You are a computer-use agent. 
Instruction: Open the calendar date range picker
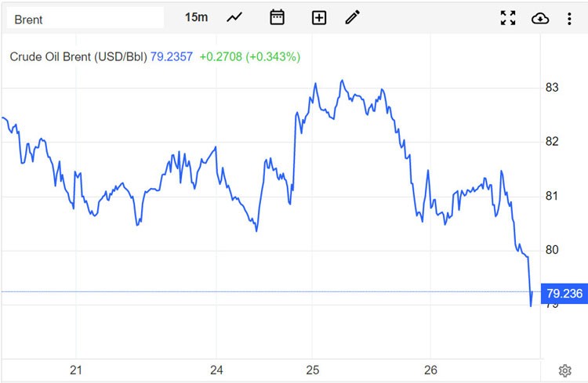point(277,17)
